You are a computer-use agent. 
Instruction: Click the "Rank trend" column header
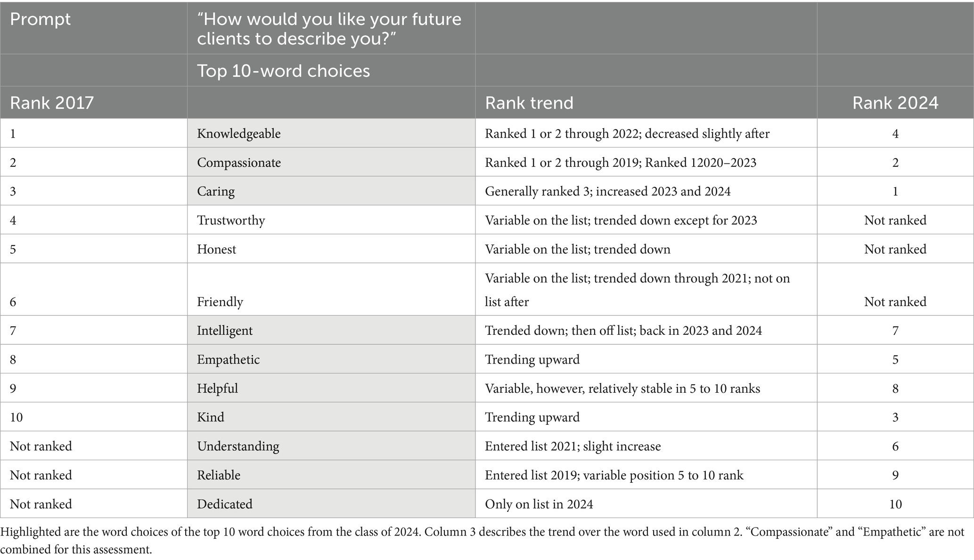pyautogui.click(x=529, y=103)
